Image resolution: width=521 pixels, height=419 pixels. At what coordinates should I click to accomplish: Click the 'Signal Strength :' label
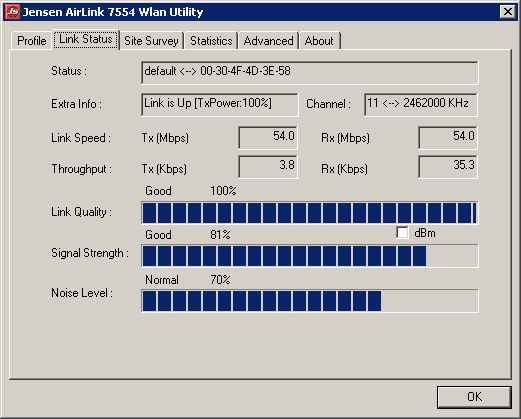90,253
